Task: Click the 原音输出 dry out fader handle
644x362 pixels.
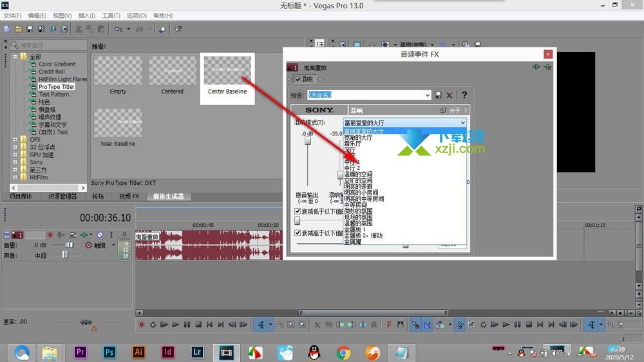Action: [x=308, y=140]
